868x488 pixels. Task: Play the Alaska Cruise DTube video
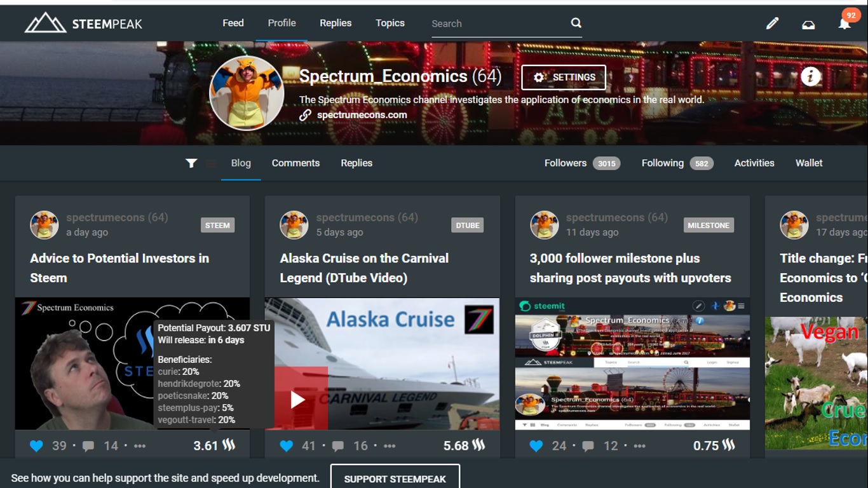pos(298,399)
